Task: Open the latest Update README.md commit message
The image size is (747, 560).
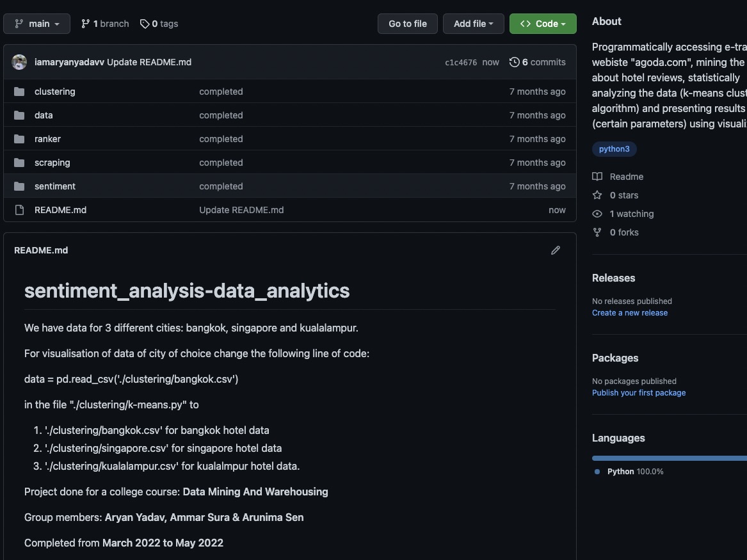Action: pyautogui.click(x=149, y=62)
